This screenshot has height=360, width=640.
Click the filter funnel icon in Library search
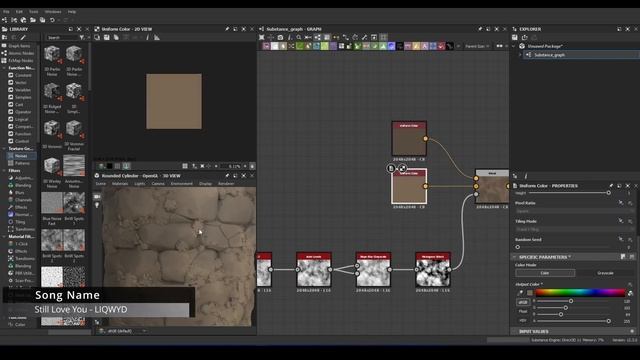[x=82, y=38]
